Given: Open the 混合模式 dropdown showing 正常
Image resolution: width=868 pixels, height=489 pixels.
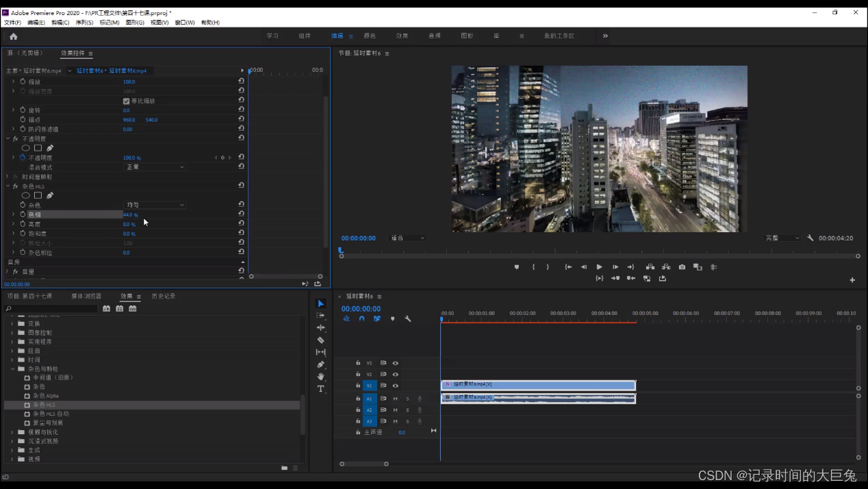Looking at the screenshot, I should 155,167.
